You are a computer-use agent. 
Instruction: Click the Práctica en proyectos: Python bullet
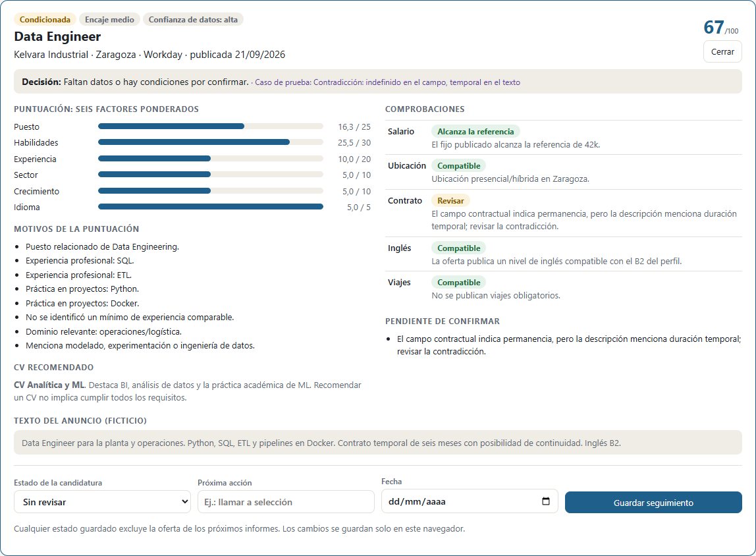[x=82, y=289]
